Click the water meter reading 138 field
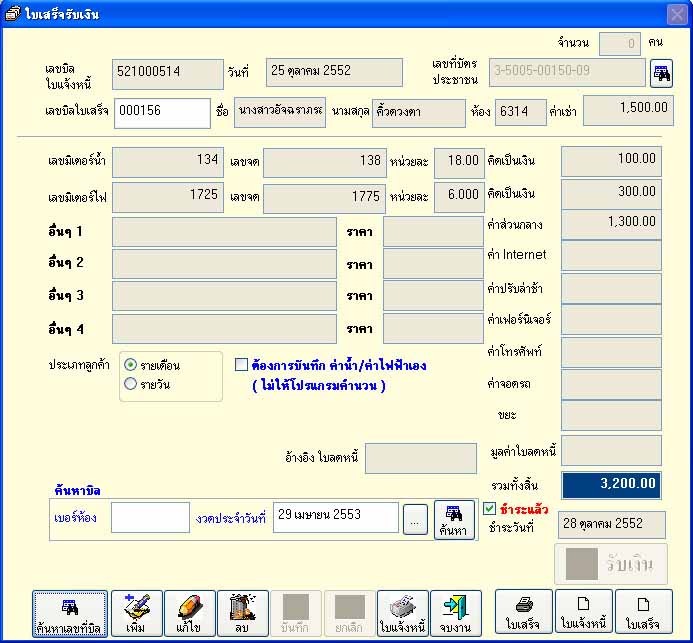Screen dimensions: 693x643 coord(325,163)
